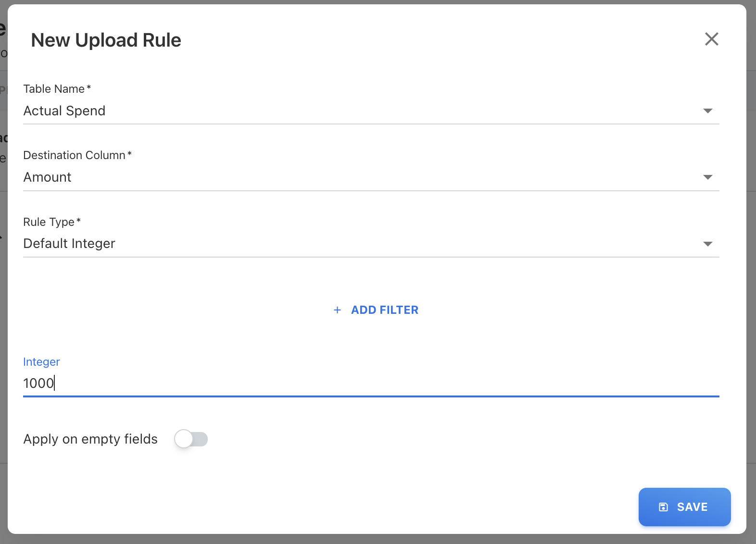
Task: Click the plus icon beside Add Filter
Action: (x=337, y=310)
